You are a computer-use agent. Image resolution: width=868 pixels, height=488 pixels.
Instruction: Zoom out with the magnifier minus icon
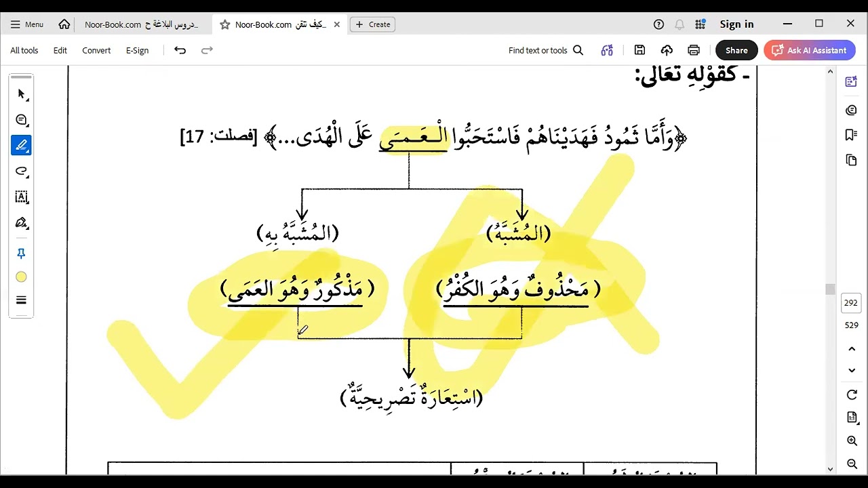click(852, 464)
